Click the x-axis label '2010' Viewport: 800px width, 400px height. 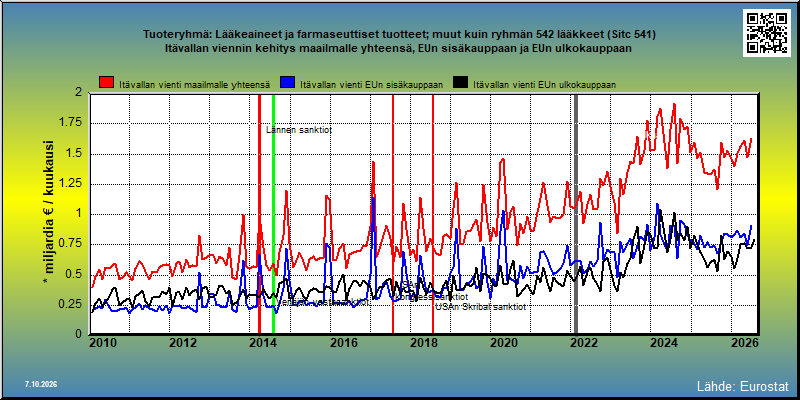pos(104,343)
